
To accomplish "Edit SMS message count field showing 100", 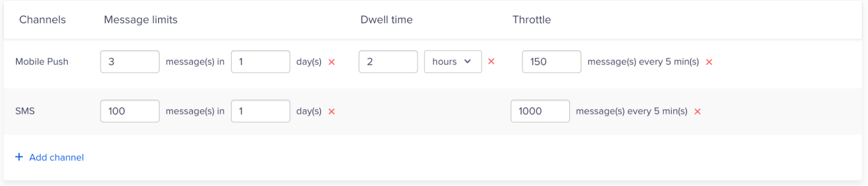I will tap(130, 111).
